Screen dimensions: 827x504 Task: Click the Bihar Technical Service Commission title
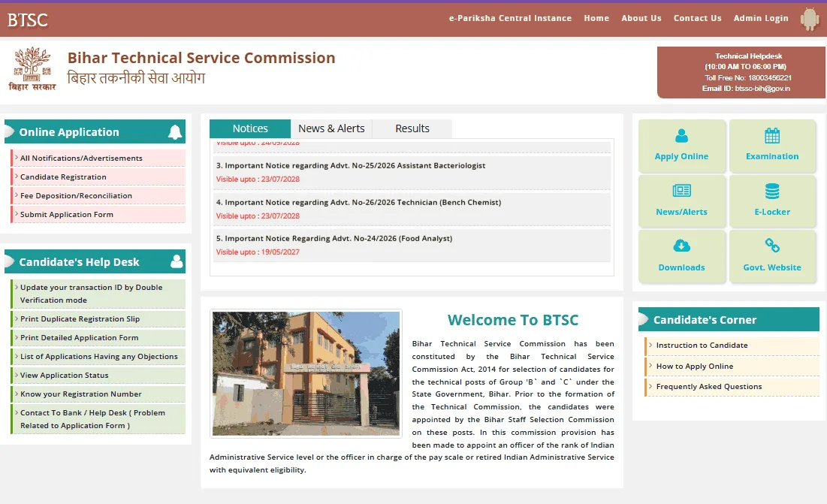click(x=201, y=58)
